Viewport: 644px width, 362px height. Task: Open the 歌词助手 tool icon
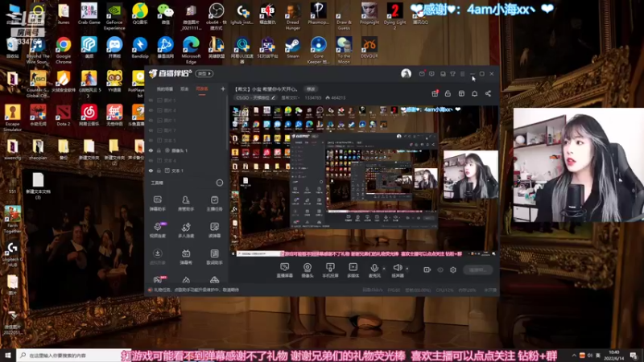(214, 257)
